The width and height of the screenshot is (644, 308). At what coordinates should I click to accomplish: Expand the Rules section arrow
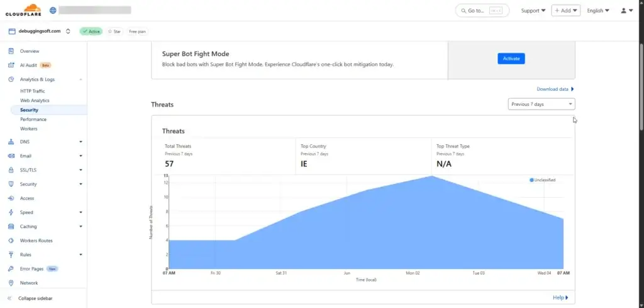pyautogui.click(x=80, y=254)
